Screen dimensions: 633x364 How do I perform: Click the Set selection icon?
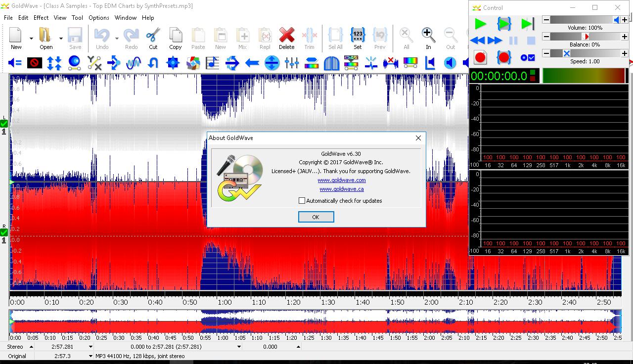(x=358, y=35)
